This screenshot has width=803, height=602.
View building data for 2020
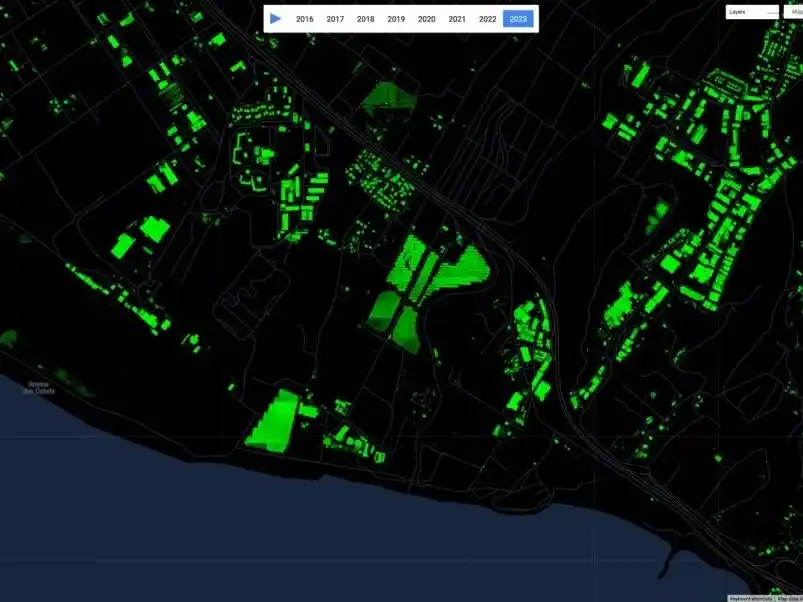[426, 18]
